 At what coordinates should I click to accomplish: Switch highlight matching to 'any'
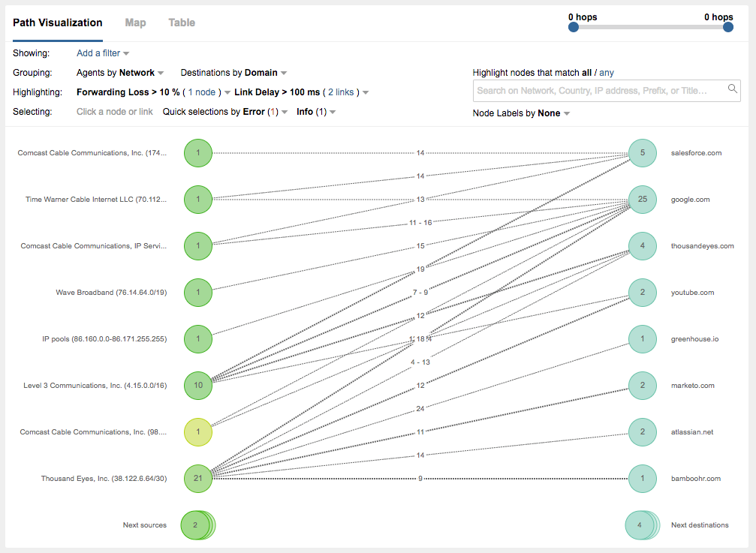(x=607, y=73)
